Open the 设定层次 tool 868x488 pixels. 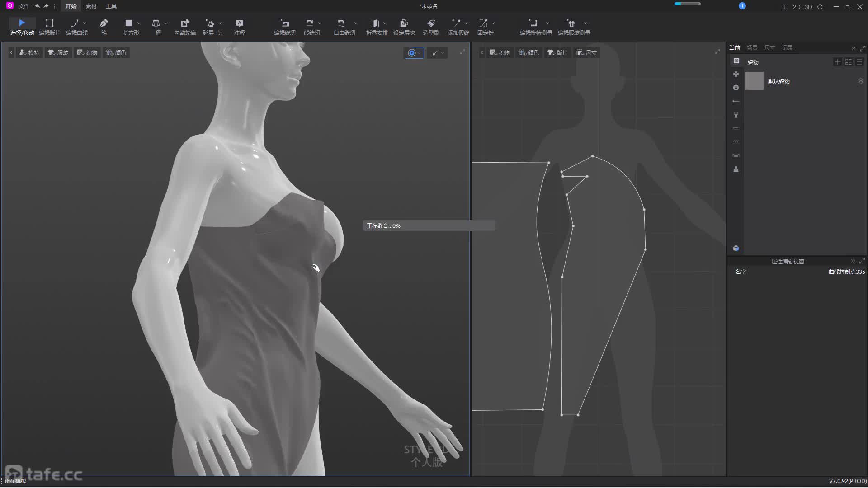click(x=404, y=26)
